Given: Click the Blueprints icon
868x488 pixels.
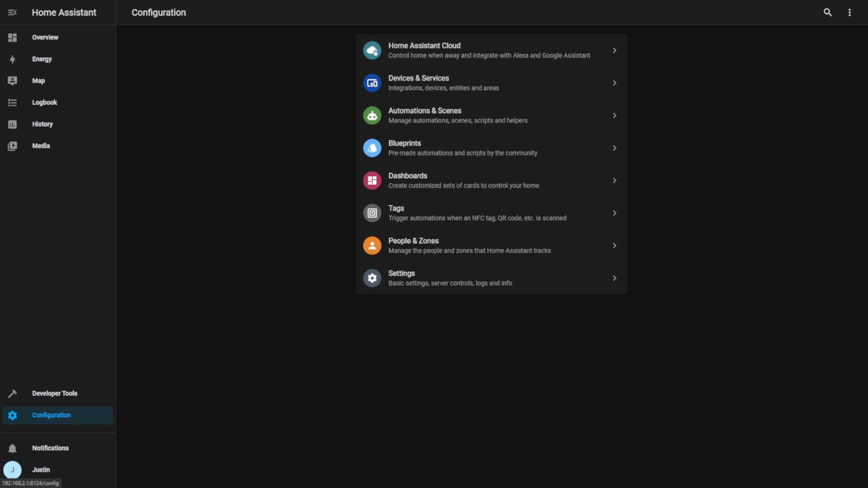Looking at the screenshot, I should [x=372, y=148].
